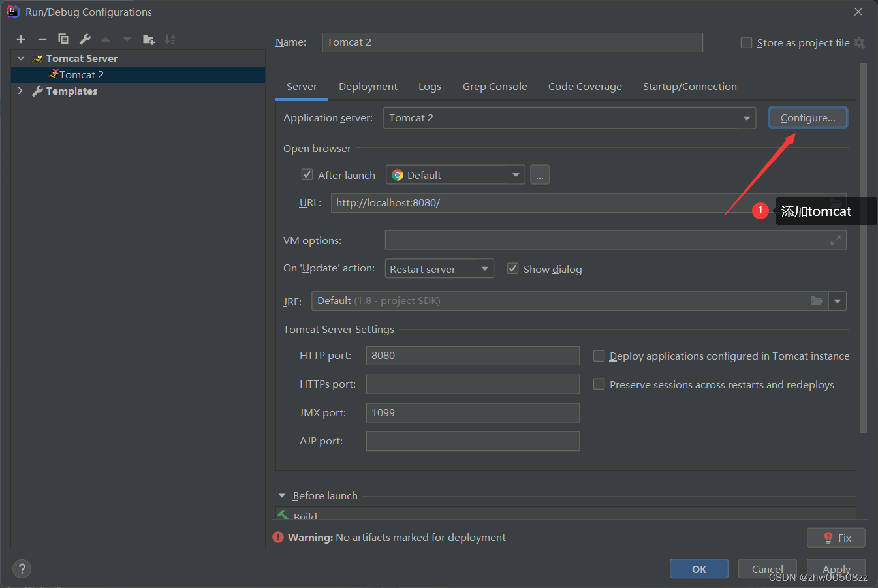Open the Logs tab
This screenshot has height=588, width=878.
click(x=430, y=87)
